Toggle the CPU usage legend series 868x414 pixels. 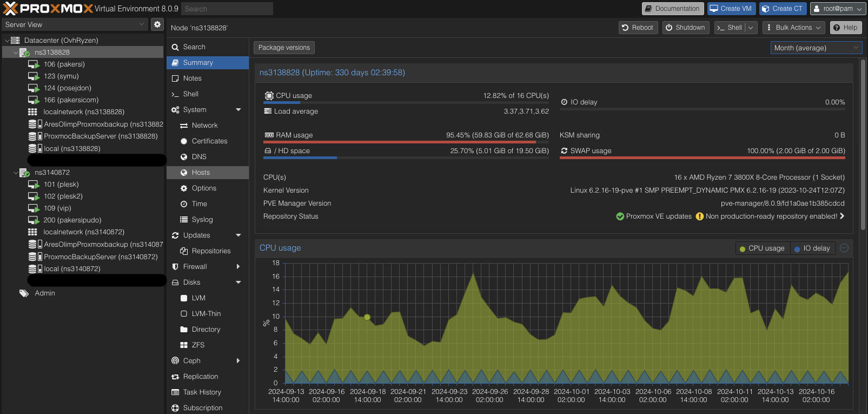tap(763, 248)
